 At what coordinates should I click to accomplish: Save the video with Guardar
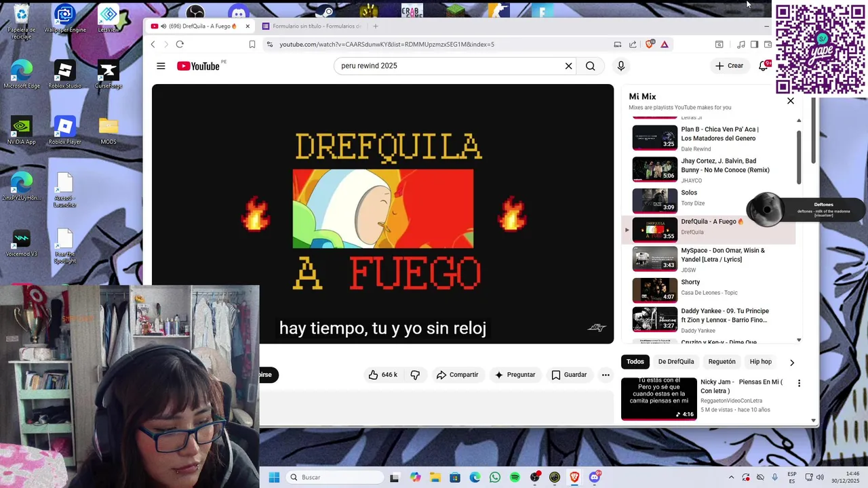pyautogui.click(x=569, y=375)
